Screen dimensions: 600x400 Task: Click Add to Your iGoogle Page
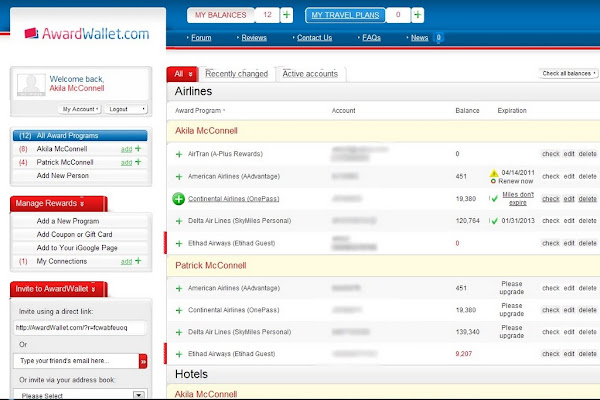click(x=77, y=248)
